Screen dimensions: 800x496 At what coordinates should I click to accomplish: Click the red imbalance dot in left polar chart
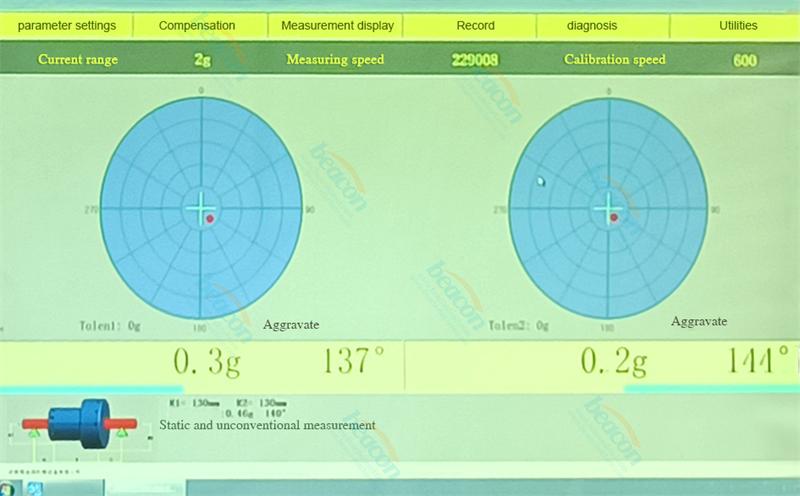[210, 218]
